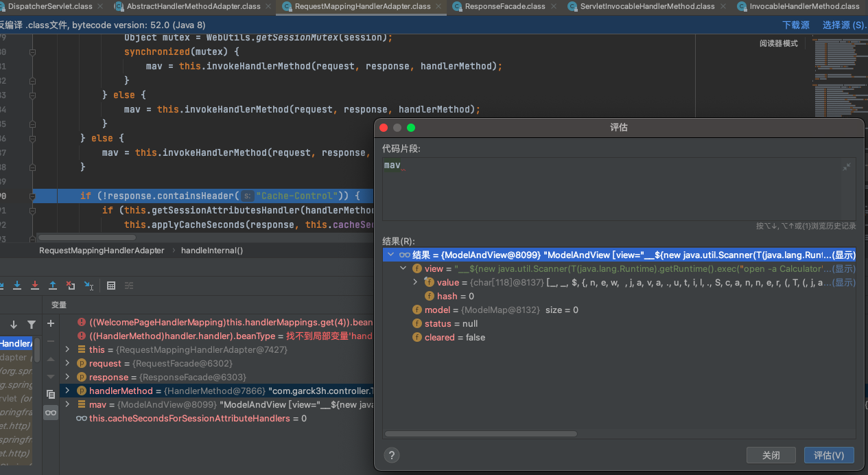Click the expand editor icon in the code snippet field
The image size is (868, 475).
[847, 167]
